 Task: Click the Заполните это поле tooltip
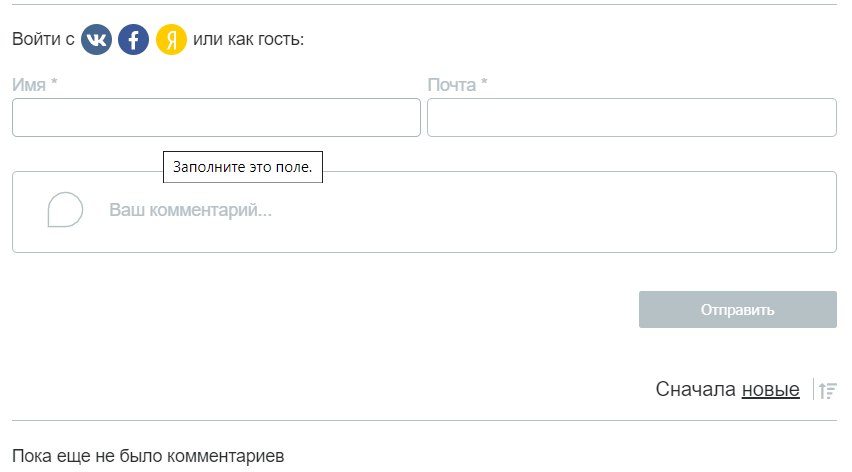(x=243, y=167)
